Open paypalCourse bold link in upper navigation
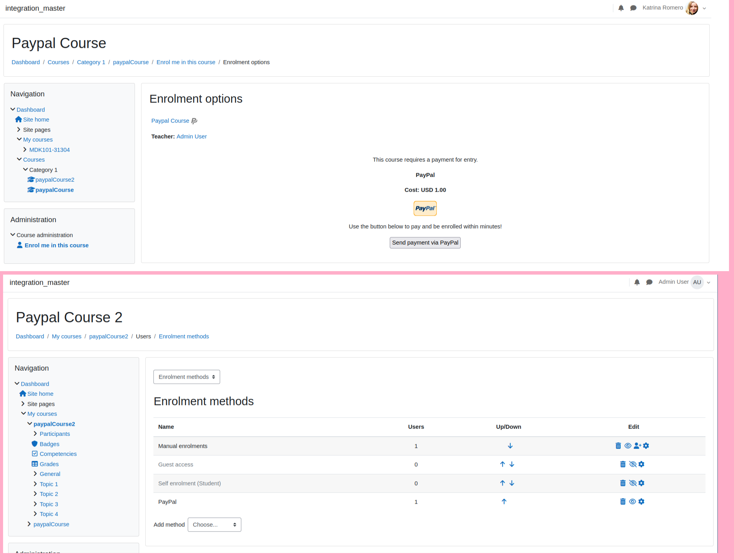734x560 pixels. [54, 190]
